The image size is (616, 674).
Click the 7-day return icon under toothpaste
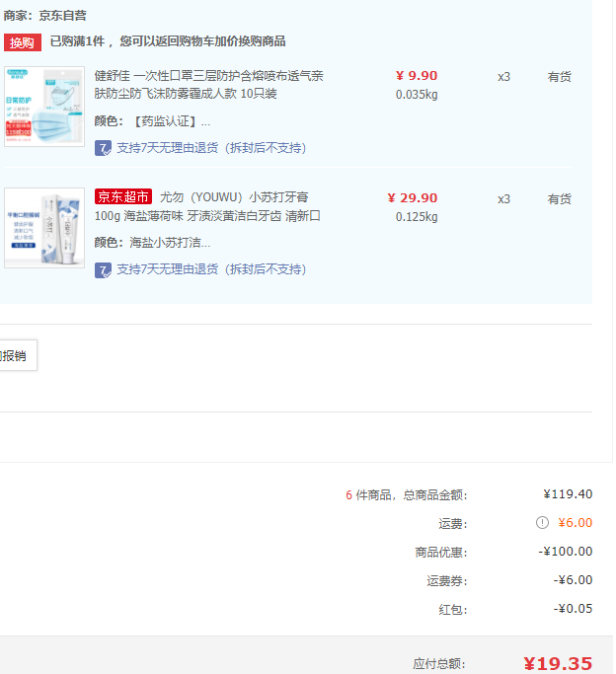click(x=103, y=270)
